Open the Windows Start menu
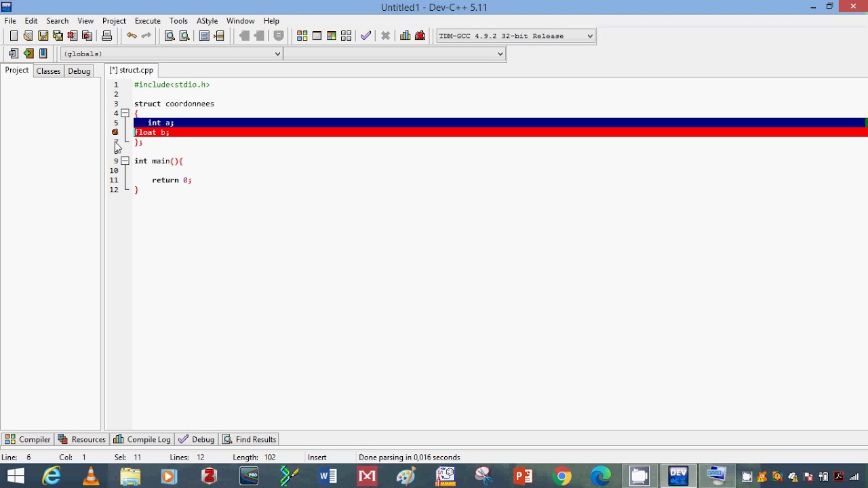Viewport: 868px width, 488px height. coord(15,476)
